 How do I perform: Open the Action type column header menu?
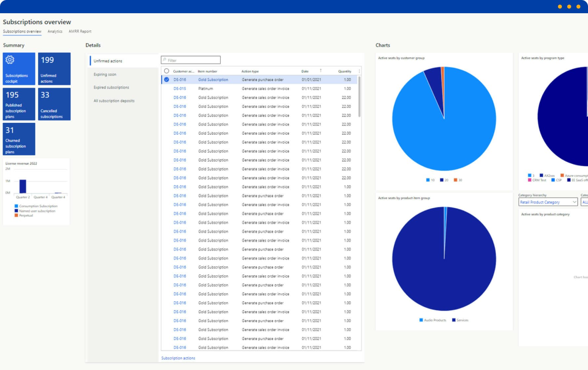pos(250,71)
